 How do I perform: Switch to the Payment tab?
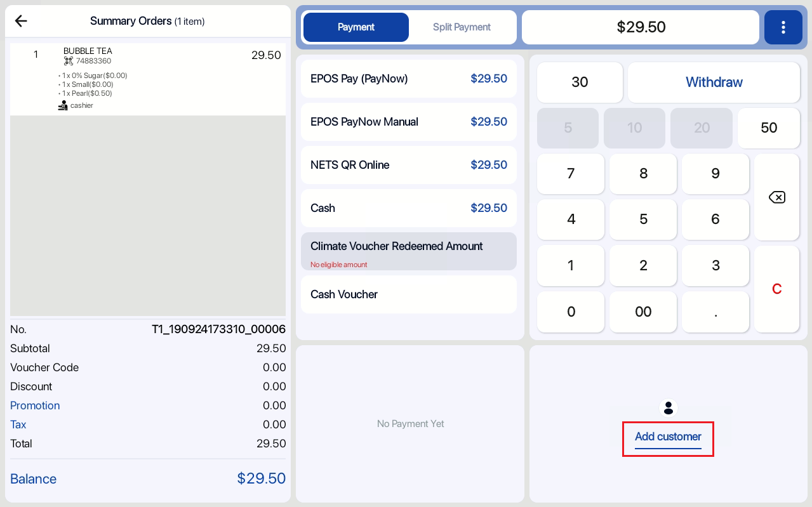click(356, 27)
